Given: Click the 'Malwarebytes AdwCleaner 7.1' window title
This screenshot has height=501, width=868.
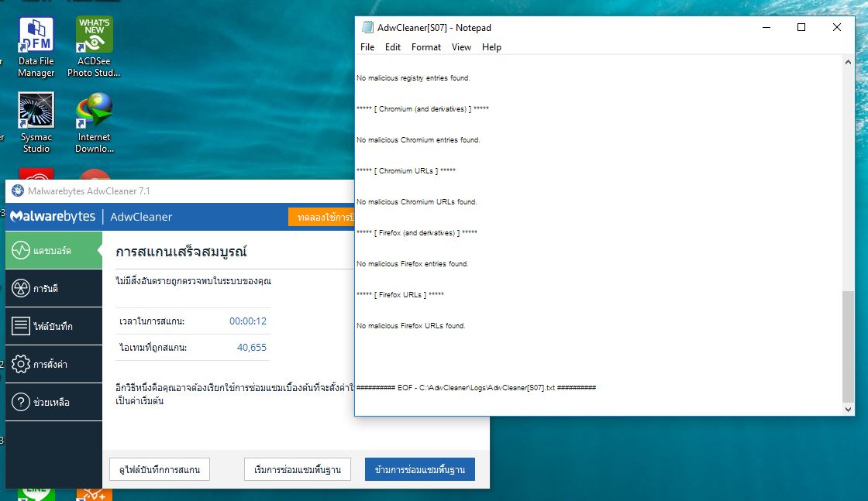Looking at the screenshot, I should click(89, 190).
